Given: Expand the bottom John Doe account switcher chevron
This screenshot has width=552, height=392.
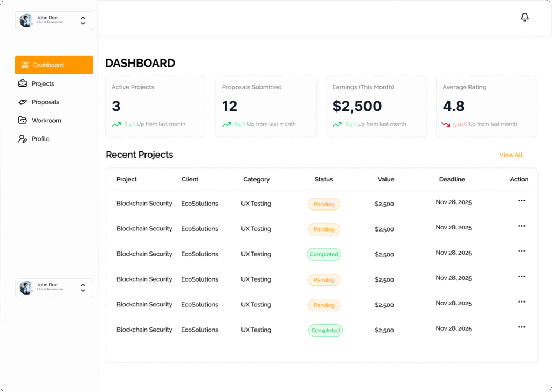Looking at the screenshot, I should click(x=83, y=288).
